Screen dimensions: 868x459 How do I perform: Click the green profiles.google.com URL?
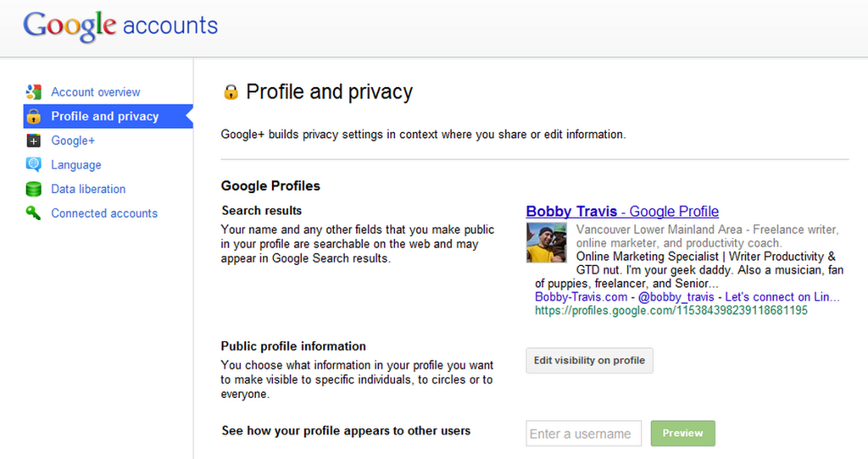point(670,311)
